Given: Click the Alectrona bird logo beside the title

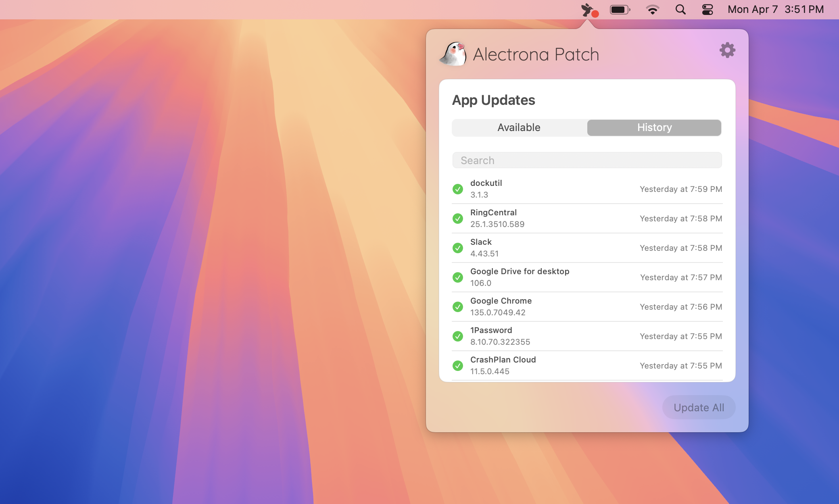Looking at the screenshot, I should [453, 54].
